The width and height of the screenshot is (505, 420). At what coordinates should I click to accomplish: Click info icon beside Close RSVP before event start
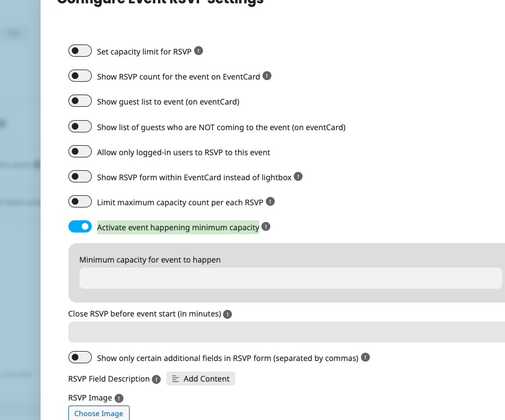pyautogui.click(x=227, y=314)
